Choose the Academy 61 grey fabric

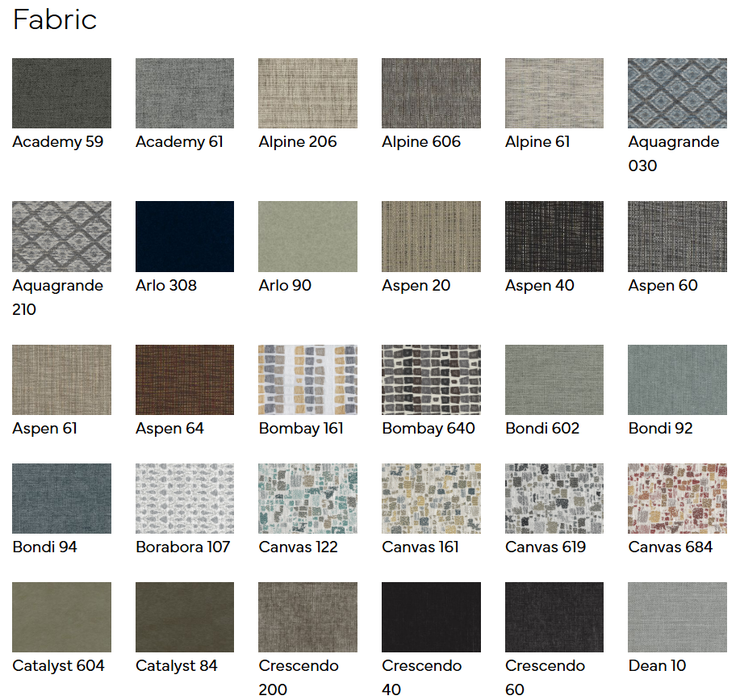pos(185,93)
